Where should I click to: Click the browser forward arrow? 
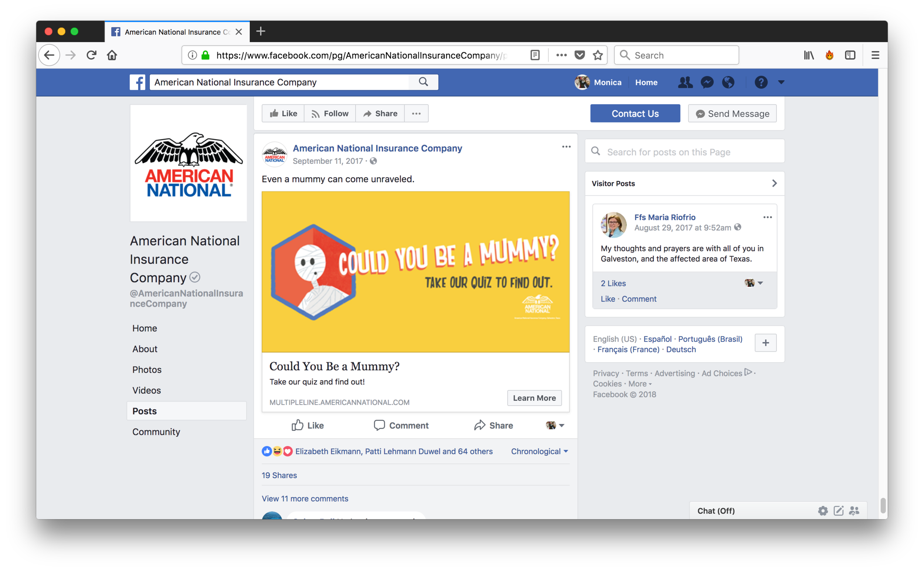point(71,55)
